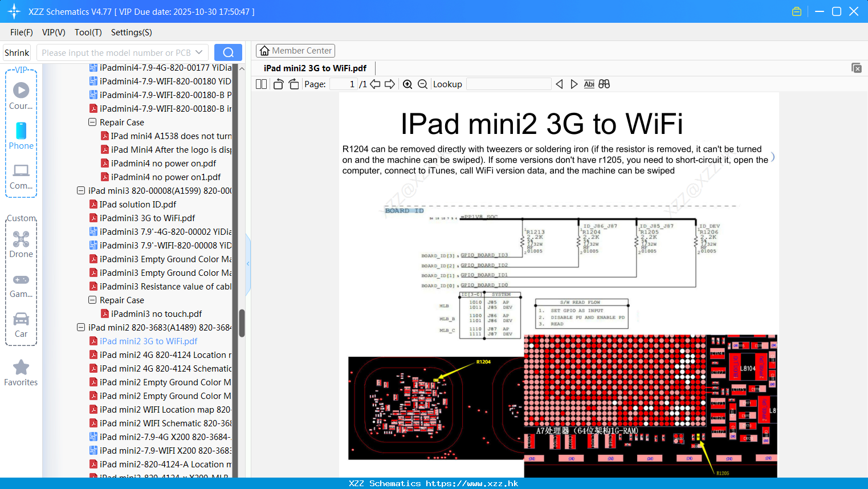Viewport: 868px width, 489px height.
Task: Open iPadmini4 no power on.pdf
Action: click(x=164, y=163)
